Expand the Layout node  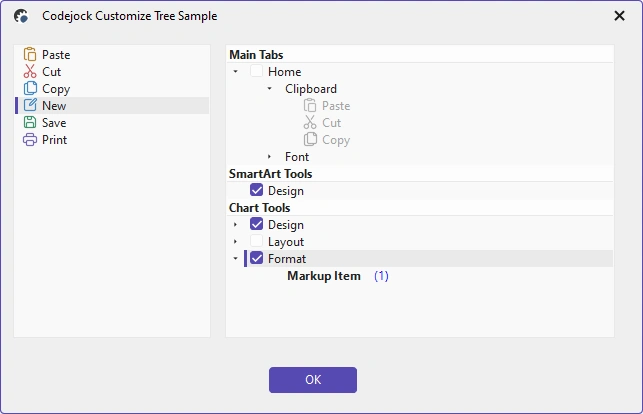(235, 241)
